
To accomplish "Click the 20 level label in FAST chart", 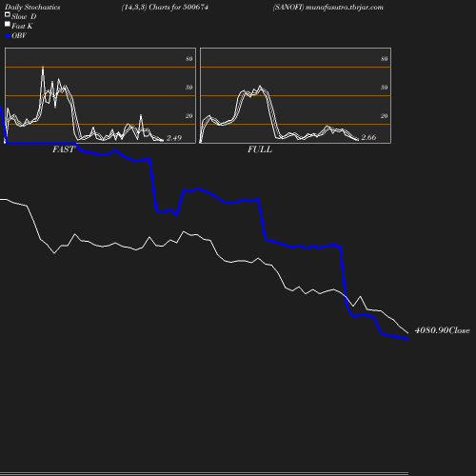I will click(x=188, y=116).
